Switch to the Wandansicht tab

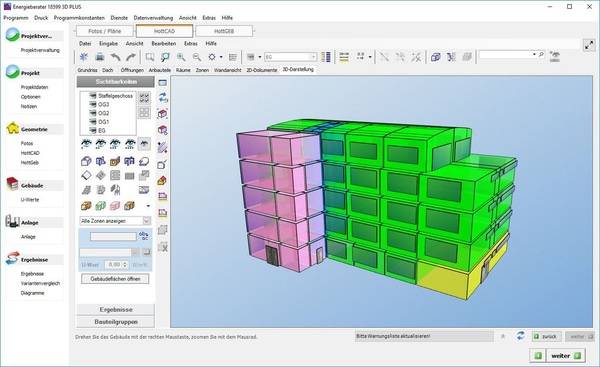click(228, 70)
